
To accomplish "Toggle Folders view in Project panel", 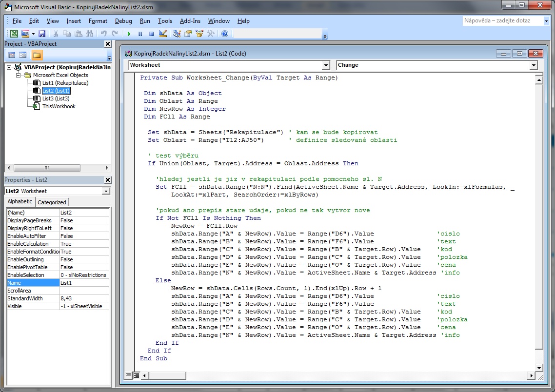I will coord(37,55).
